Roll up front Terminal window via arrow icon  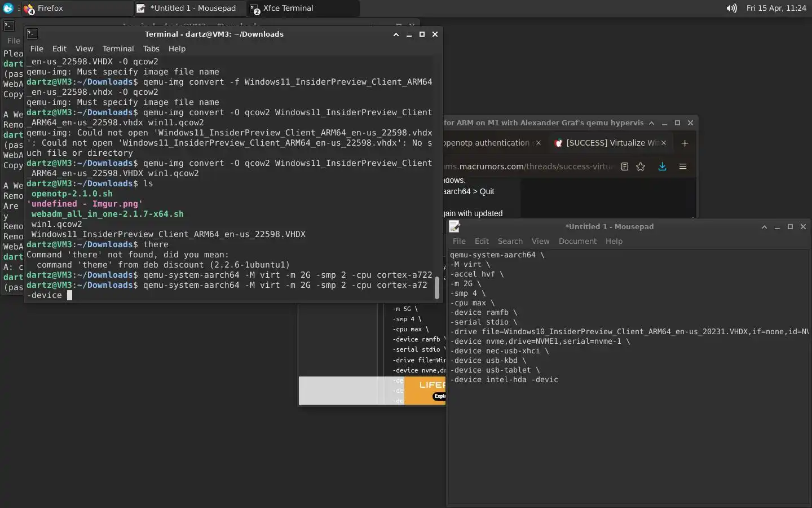tap(396, 34)
